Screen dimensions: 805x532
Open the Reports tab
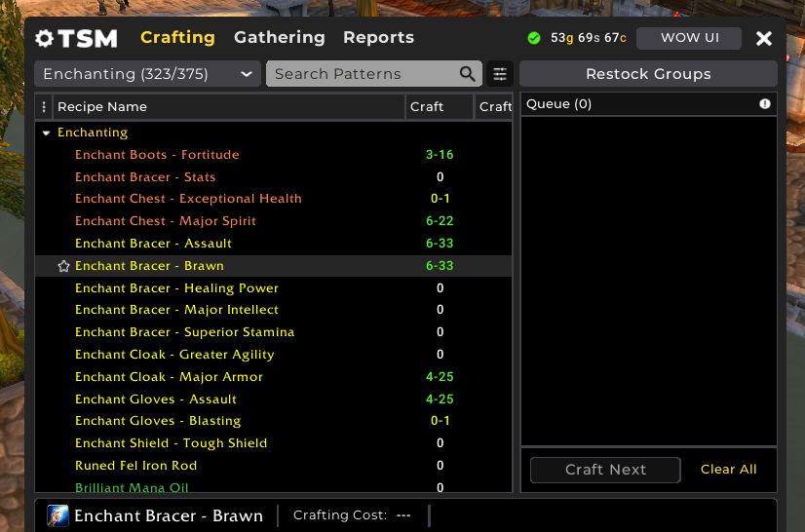click(x=378, y=37)
